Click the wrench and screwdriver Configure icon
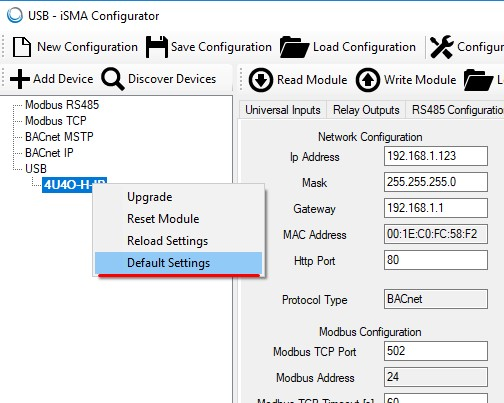Screen dimensions: 504x403 (x=442, y=47)
